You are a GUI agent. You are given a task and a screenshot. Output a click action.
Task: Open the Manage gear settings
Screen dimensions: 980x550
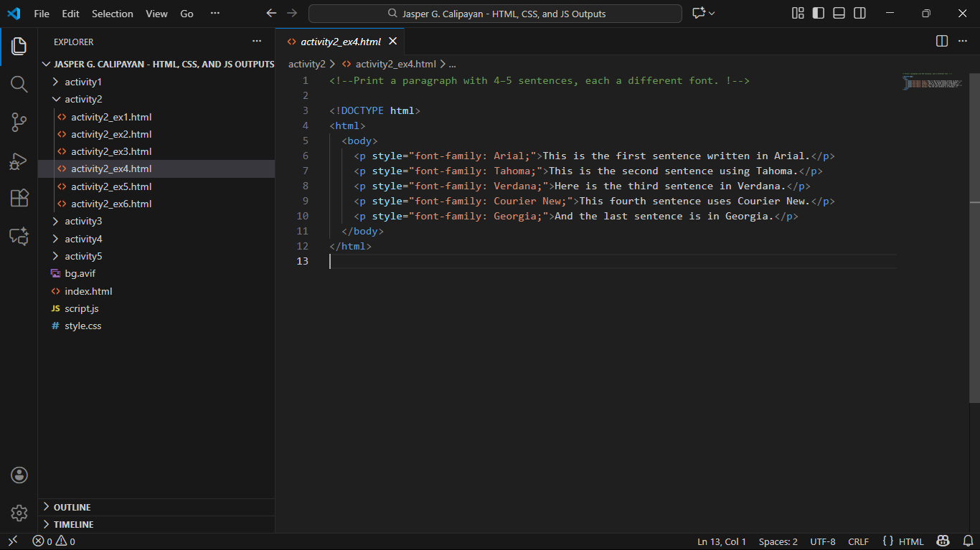(x=19, y=513)
